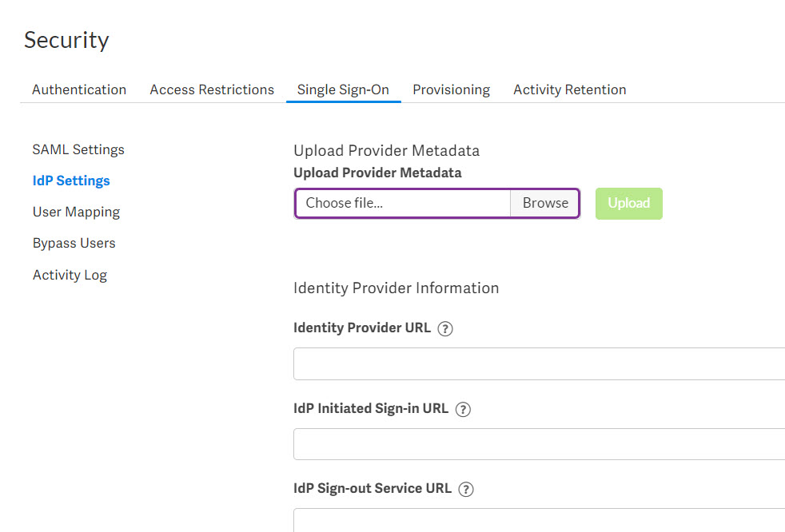Click the Choose file text area

pyautogui.click(x=403, y=203)
